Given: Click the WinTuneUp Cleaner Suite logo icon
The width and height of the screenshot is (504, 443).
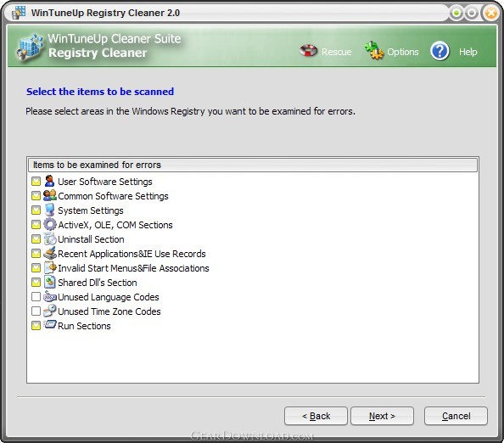Looking at the screenshot, I should 30,48.
